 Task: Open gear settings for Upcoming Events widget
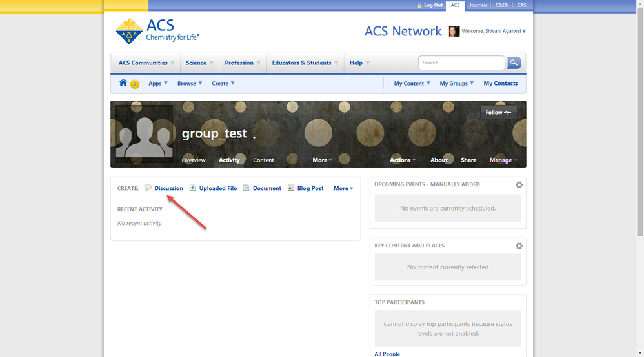519,185
